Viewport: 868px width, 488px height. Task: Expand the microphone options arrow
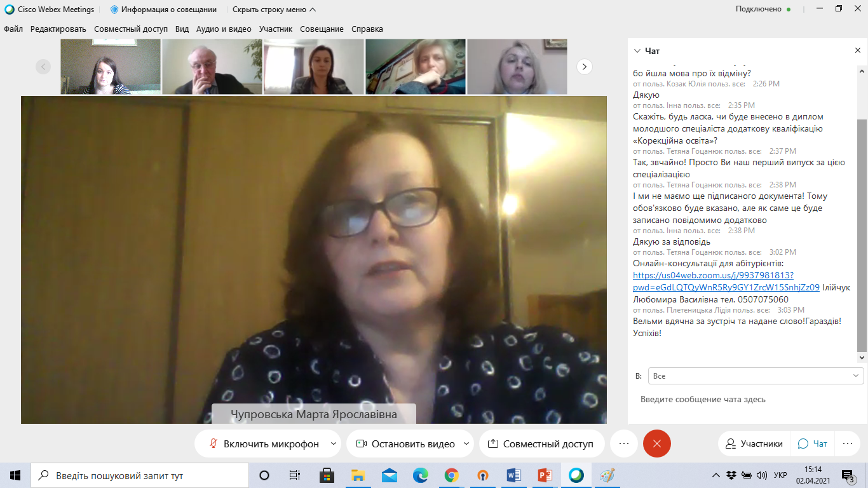(x=334, y=444)
